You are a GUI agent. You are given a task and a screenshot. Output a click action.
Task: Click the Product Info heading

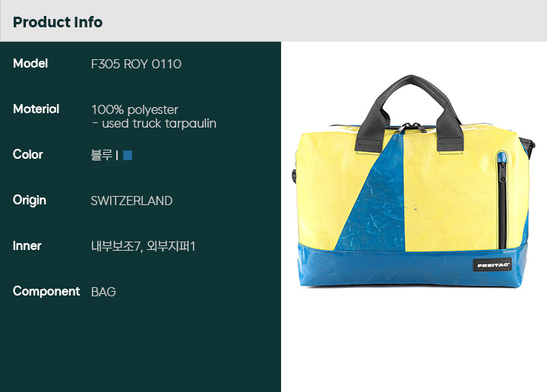(58, 22)
